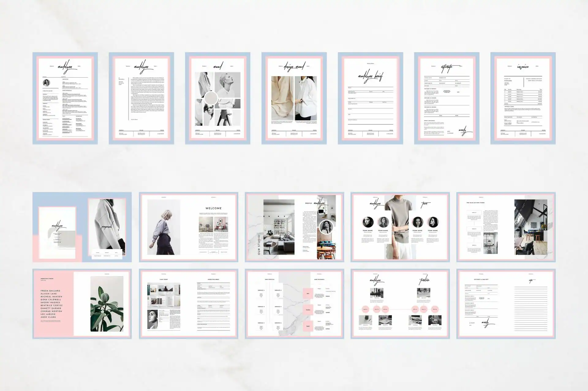The width and height of the screenshot is (588, 391).
Task: Click the pink Basic package box
Action: click(x=308, y=293)
